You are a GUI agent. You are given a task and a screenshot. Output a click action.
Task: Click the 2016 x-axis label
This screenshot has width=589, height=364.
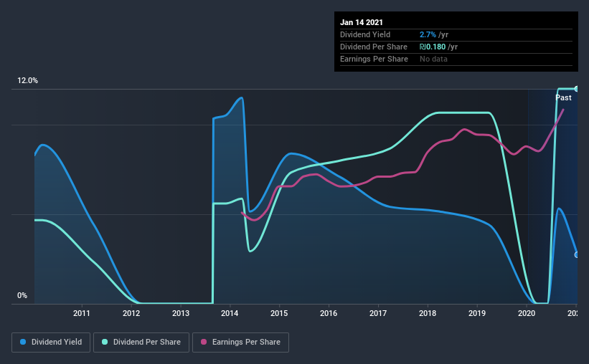pos(329,313)
